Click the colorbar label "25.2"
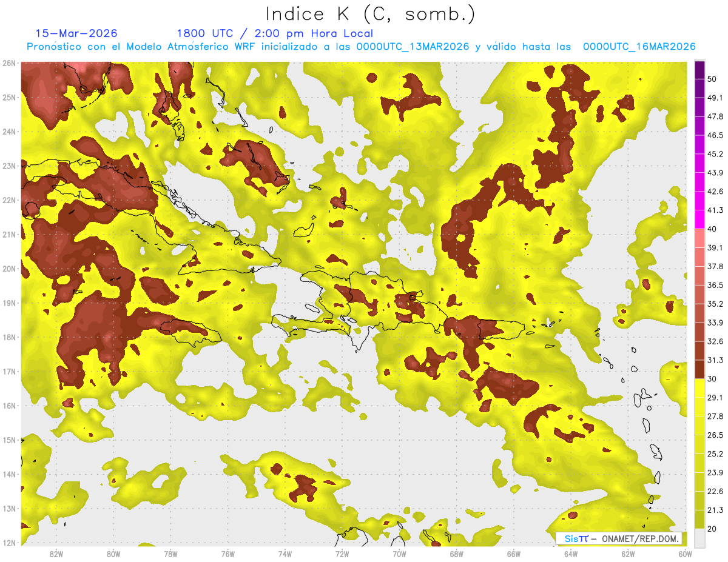The image size is (728, 562). point(715,454)
